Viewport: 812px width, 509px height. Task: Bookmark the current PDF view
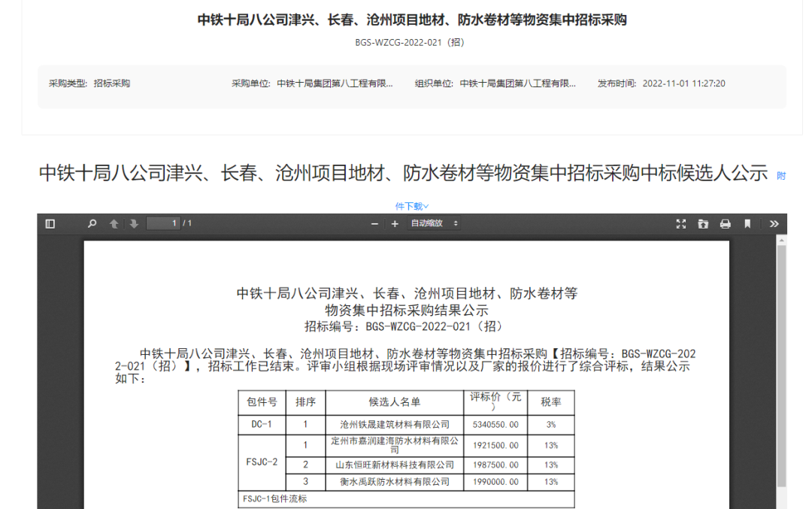[x=747, y=223]
